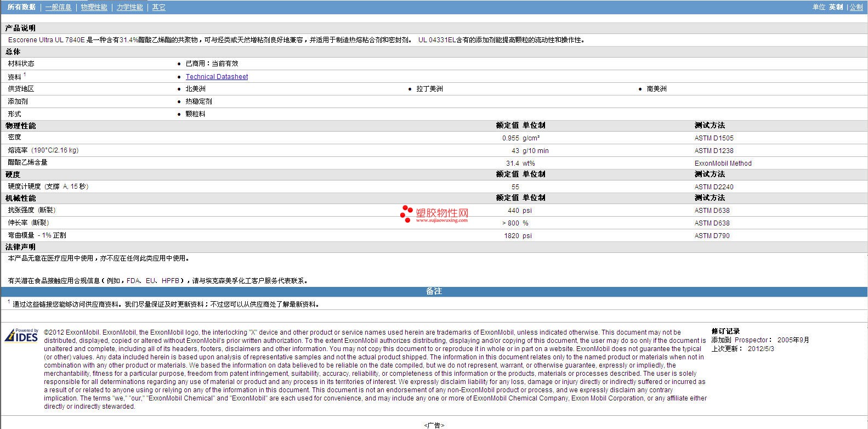
Task: Select the 拉丁美洲 region entry
Action: pyautogui.click(x=429, y=89)
